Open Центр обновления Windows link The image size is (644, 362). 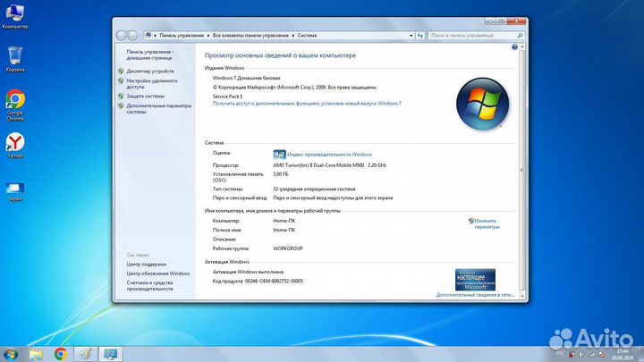(158, 274)
